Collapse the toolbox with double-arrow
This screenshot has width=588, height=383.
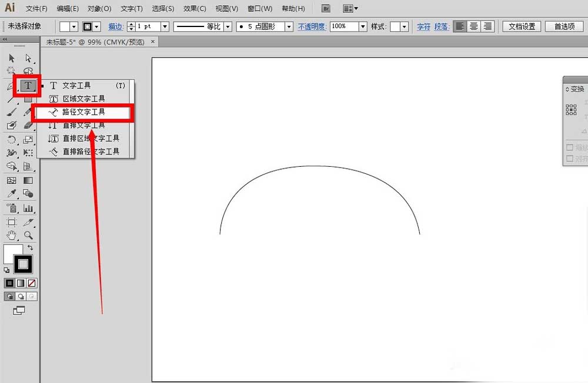(5, 39)
